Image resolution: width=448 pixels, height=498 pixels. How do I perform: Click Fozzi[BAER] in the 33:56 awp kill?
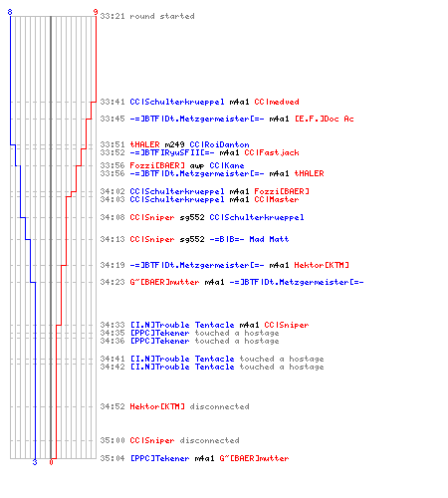[157, 165]
